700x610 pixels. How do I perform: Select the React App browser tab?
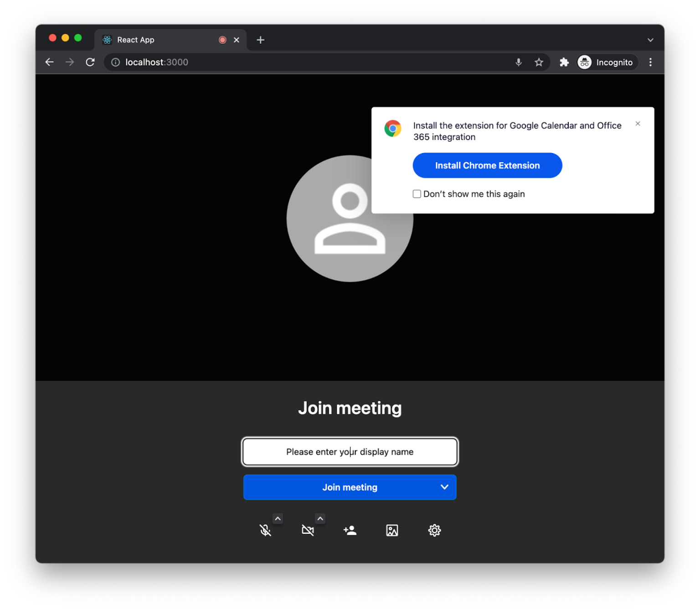150,40
